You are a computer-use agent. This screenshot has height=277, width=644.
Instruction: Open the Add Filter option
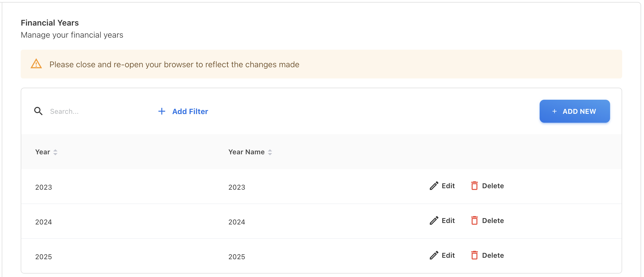190,111
